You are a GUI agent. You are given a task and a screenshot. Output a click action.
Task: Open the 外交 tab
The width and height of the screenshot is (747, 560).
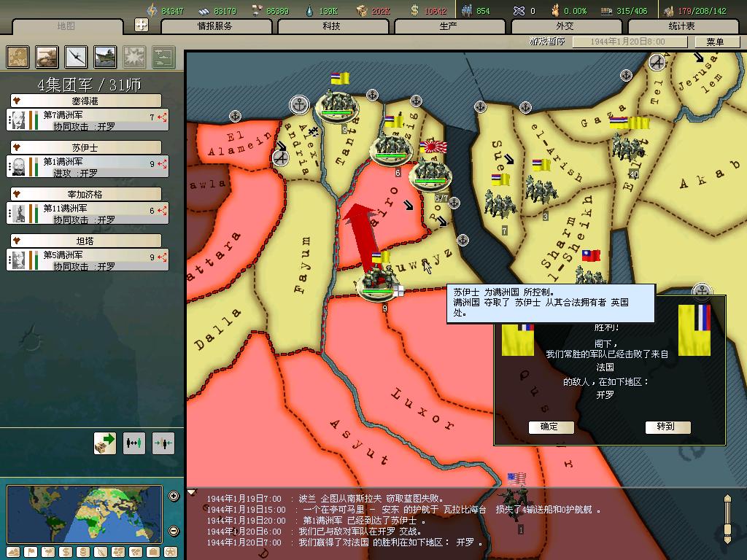[565, 26]
